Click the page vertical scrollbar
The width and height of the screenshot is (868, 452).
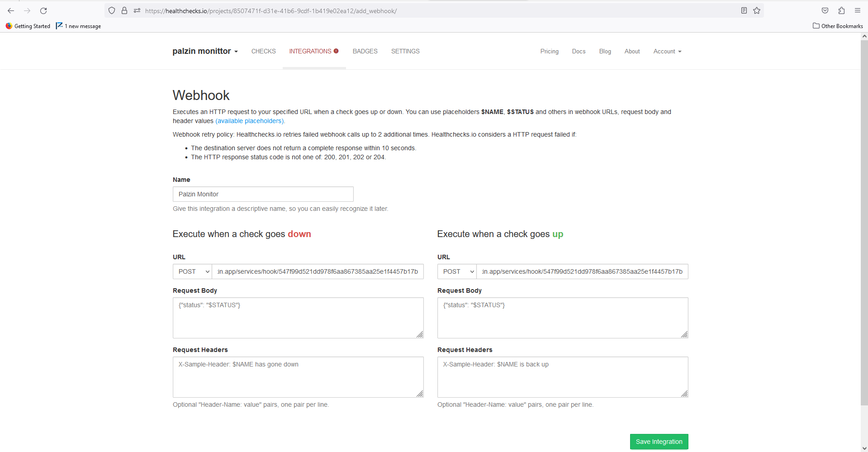864,222
